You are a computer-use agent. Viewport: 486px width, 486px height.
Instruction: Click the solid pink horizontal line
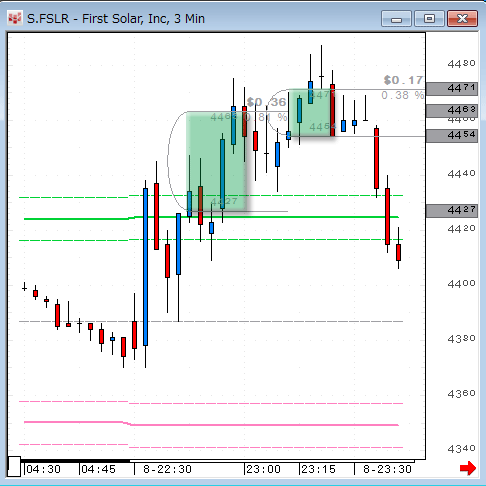click(211, 424)
